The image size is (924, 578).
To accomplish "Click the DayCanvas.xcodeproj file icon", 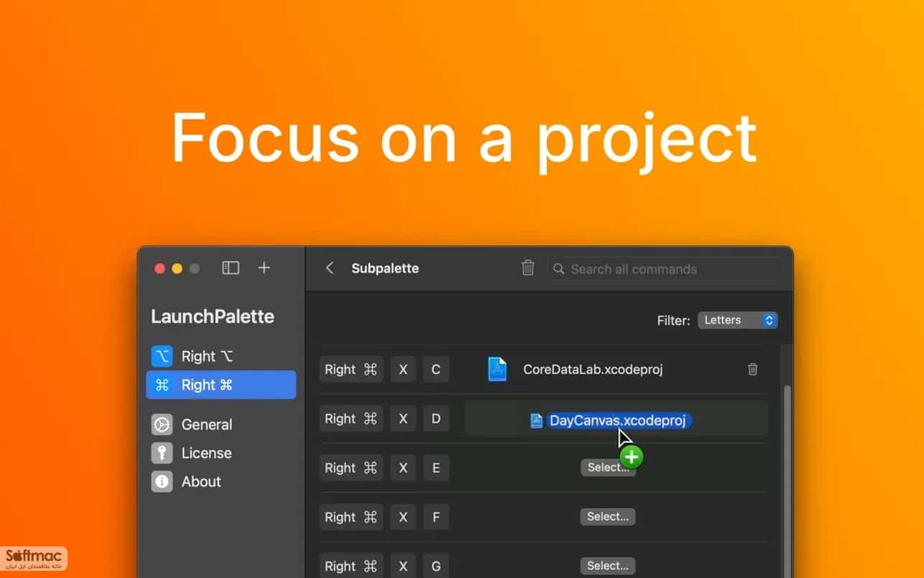I will (x=536, y=421).
